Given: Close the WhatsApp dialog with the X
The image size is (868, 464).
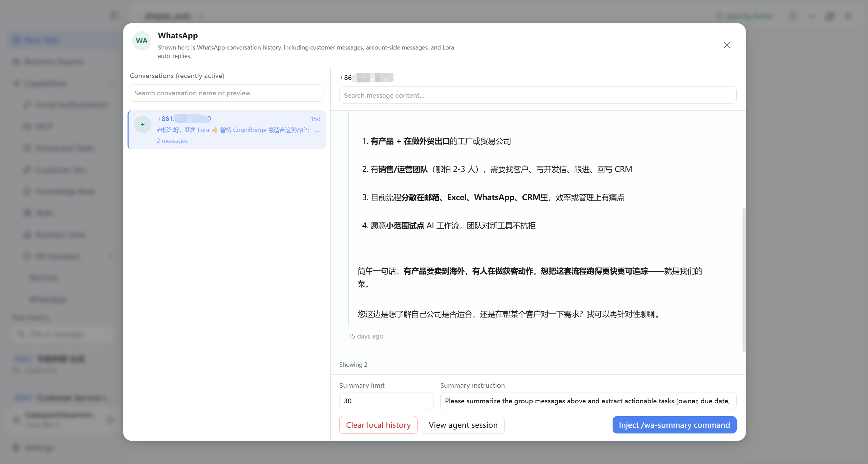Looking at the screenshot, I should coord(727,45).
